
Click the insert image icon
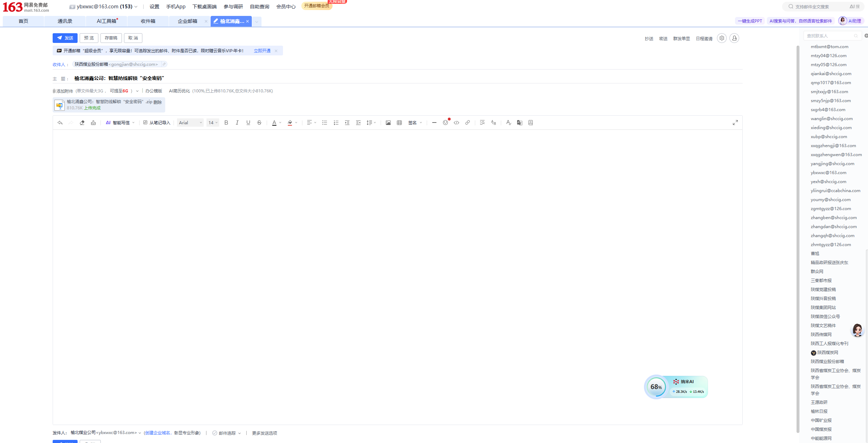pyautogui.click(x=388, y=123)
